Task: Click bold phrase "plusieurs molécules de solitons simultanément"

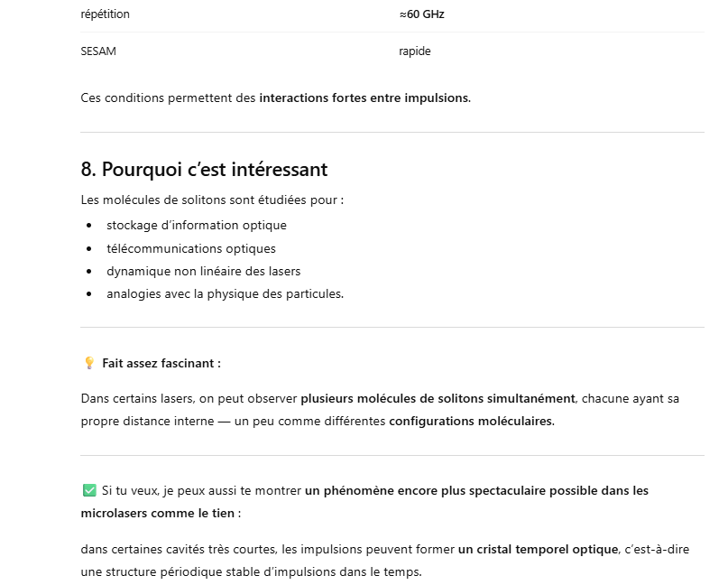Action: pos(438,398)
